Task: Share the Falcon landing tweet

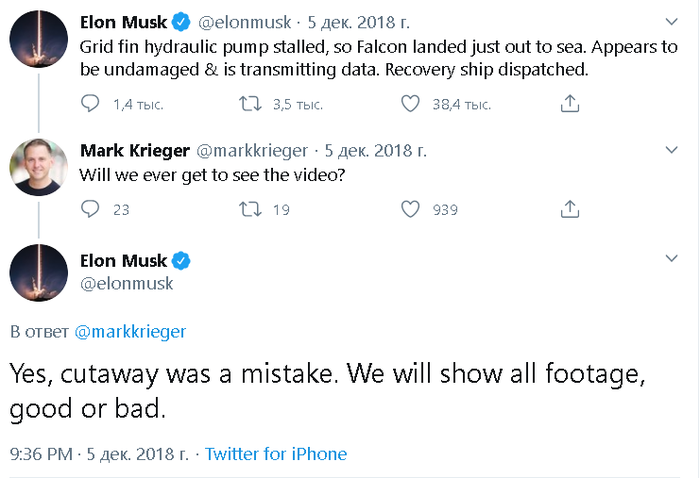Action: (x=570, y=103)
